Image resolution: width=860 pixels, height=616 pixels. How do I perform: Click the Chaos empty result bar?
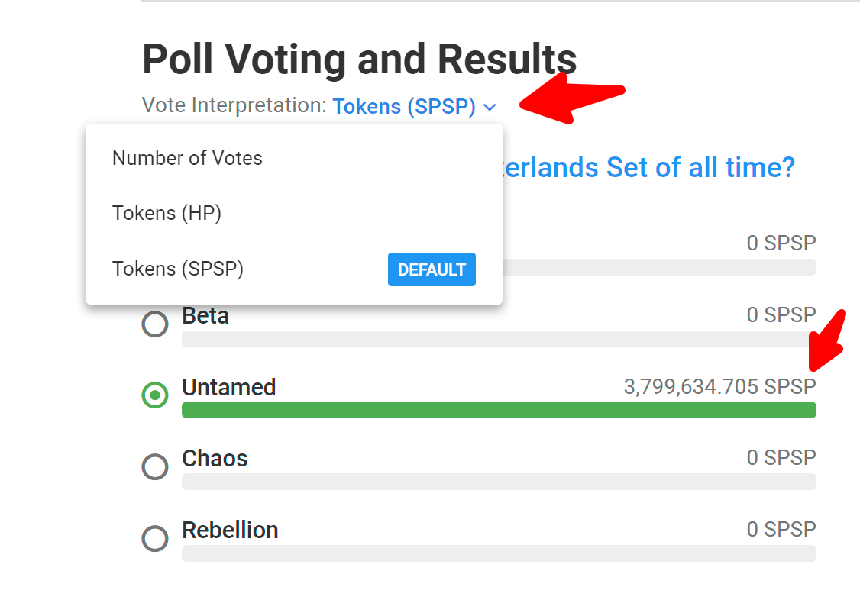(499, 482)
